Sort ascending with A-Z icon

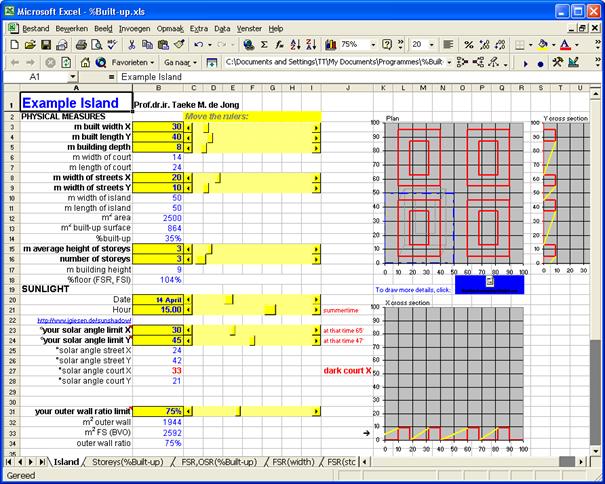[x=295, y=45]
